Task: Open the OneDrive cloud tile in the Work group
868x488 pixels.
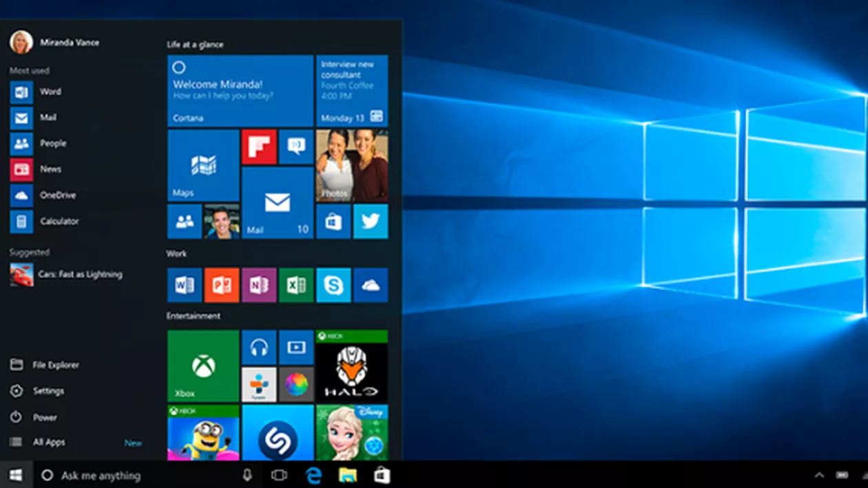Action: pos(371,285)
